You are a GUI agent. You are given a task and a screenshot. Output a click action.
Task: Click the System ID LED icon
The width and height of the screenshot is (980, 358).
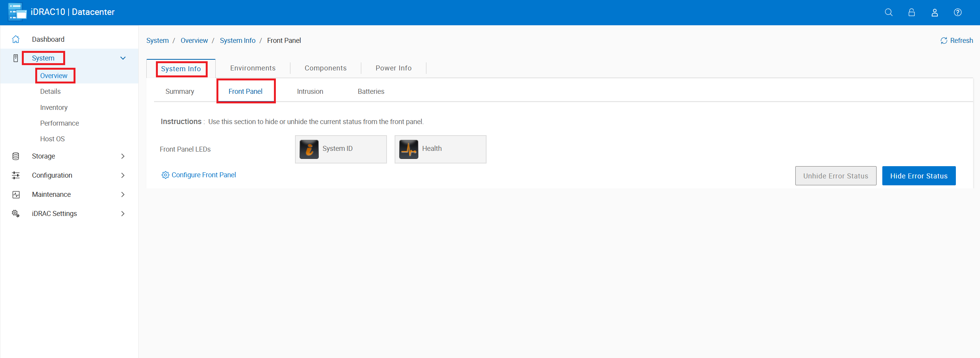click(x=309, y=149)
